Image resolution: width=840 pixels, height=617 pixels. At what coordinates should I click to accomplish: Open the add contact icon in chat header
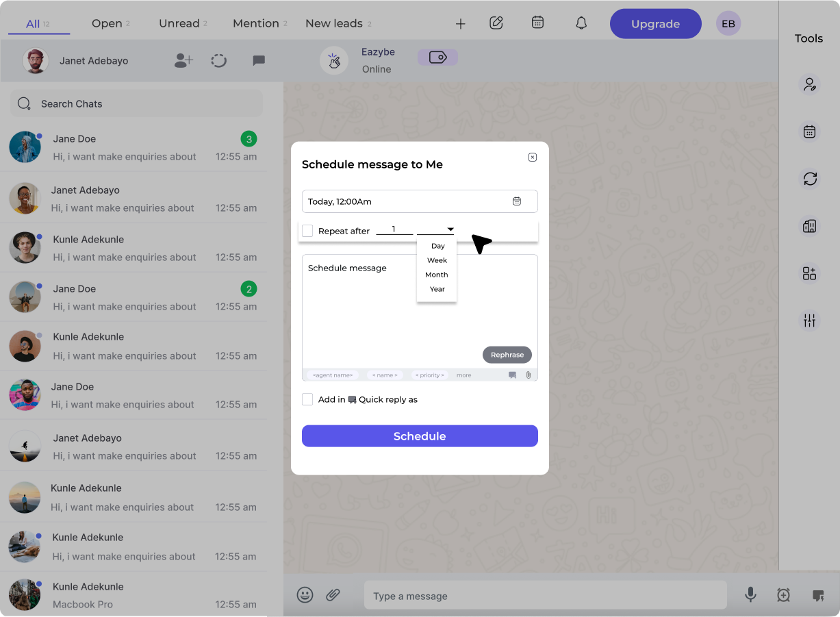[183, 60]
